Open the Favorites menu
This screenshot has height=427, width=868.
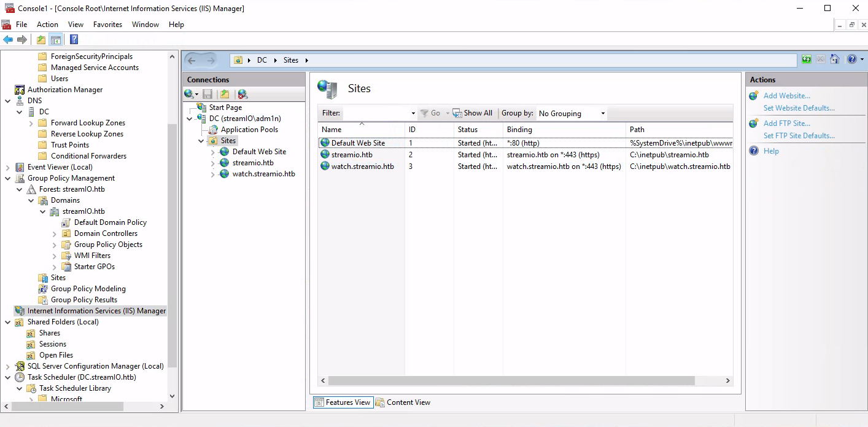pyautogui.click(x=107, y=25)
